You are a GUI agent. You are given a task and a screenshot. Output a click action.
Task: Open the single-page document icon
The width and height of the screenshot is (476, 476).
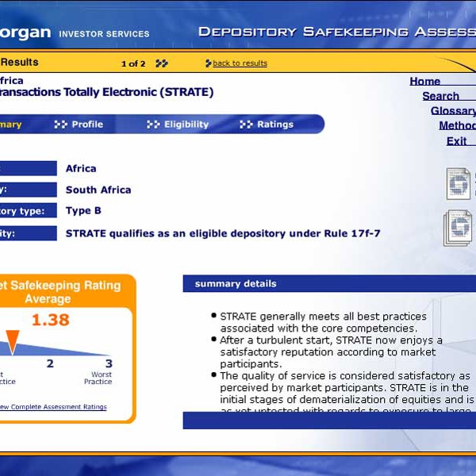tap(458, 183)
